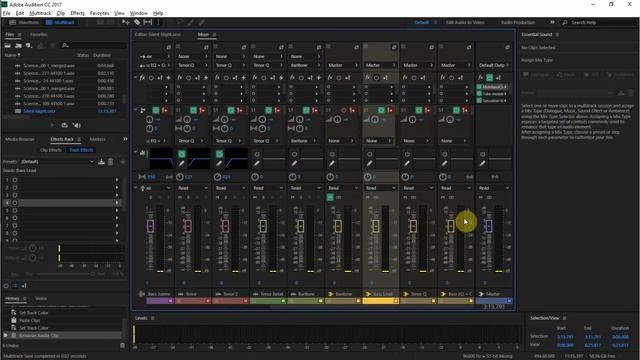Click the Bass Lead track icon by its name

(x=368, y=294)
